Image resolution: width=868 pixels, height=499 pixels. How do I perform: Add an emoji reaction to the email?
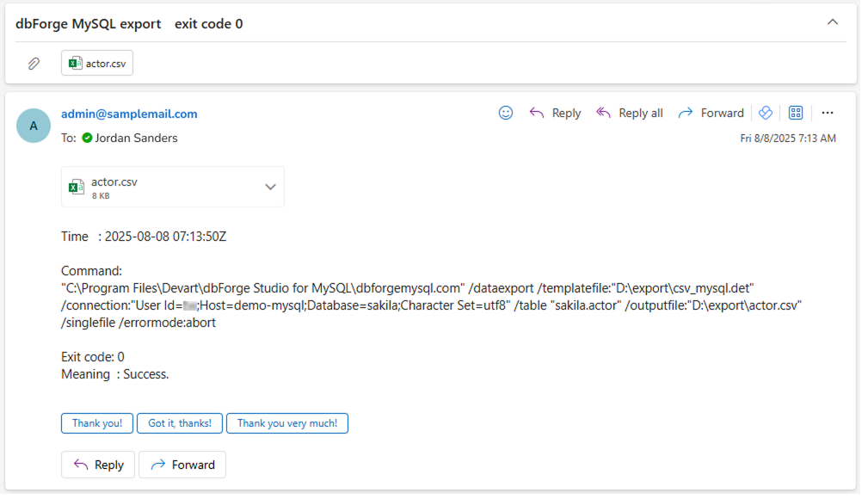pos(505,112)
